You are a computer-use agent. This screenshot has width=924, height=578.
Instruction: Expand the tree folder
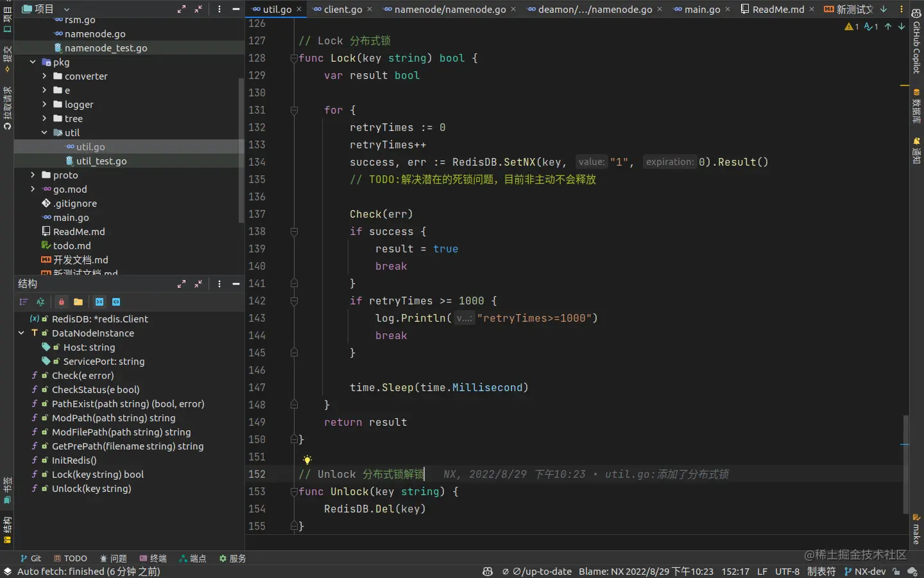pyautogui.click(x=44, y=119)
